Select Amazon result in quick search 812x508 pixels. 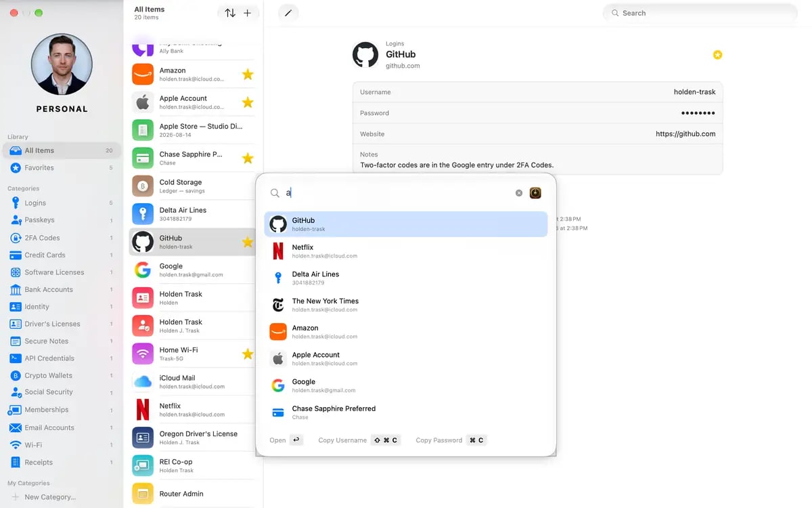406,332
